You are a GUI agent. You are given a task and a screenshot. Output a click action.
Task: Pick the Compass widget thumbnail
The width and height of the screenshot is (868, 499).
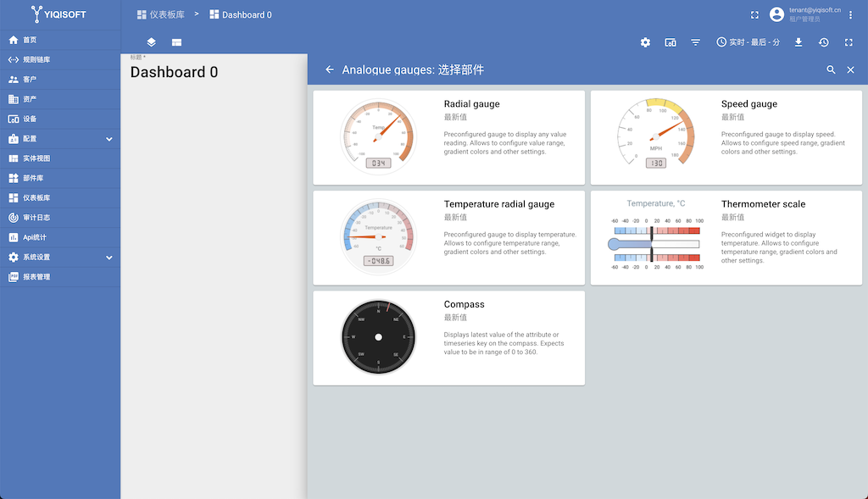(378, 337)
